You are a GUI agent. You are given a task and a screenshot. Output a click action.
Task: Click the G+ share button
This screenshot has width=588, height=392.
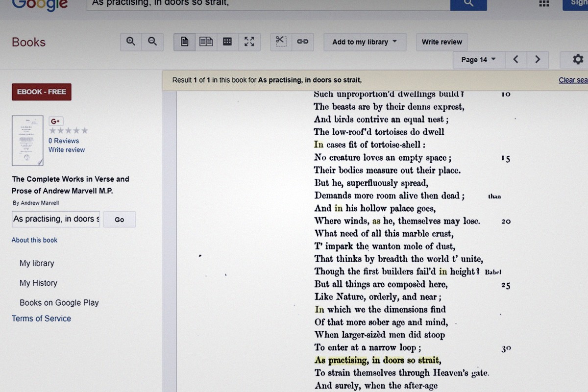(x=55, y=121)
